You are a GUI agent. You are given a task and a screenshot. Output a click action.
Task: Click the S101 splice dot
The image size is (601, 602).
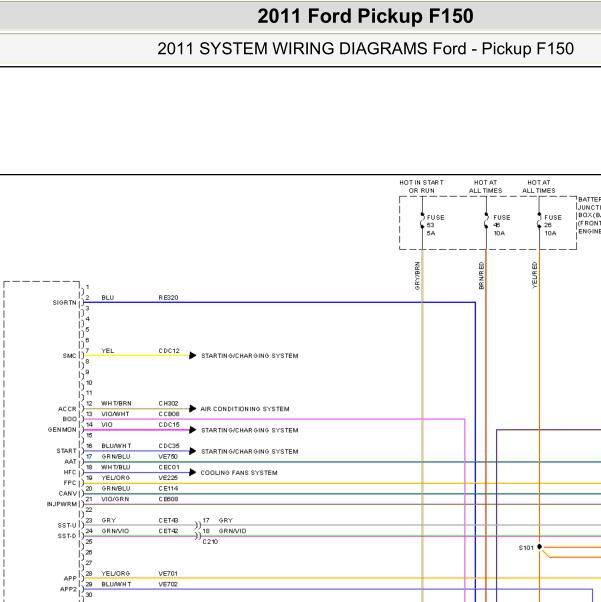539,547
